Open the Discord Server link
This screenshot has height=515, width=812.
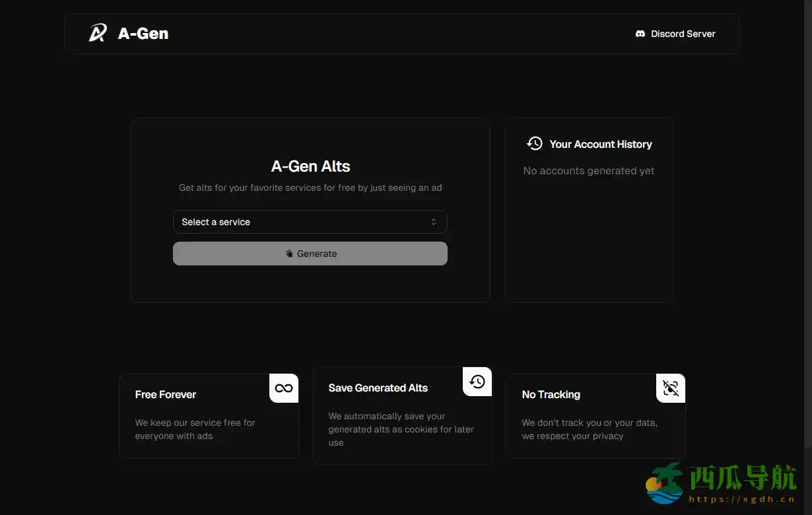[675, 33]
